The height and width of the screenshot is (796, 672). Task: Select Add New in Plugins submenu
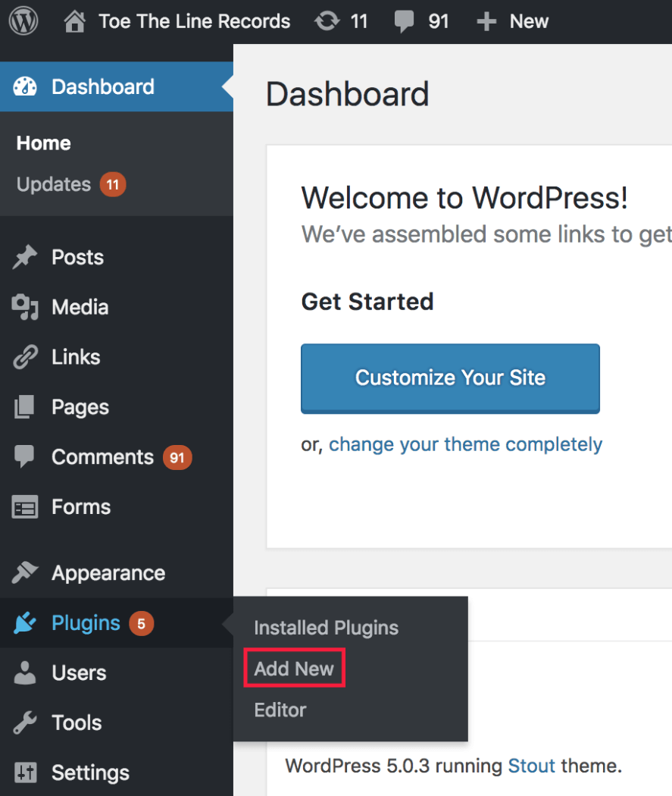point(294,669)
